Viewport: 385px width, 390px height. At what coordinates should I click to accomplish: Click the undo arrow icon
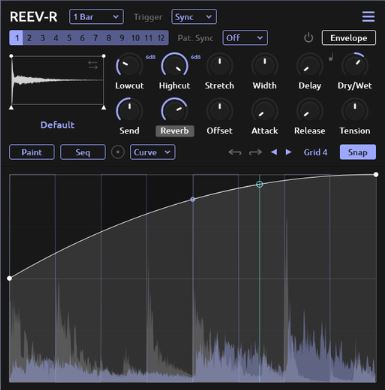click(235, 152)
